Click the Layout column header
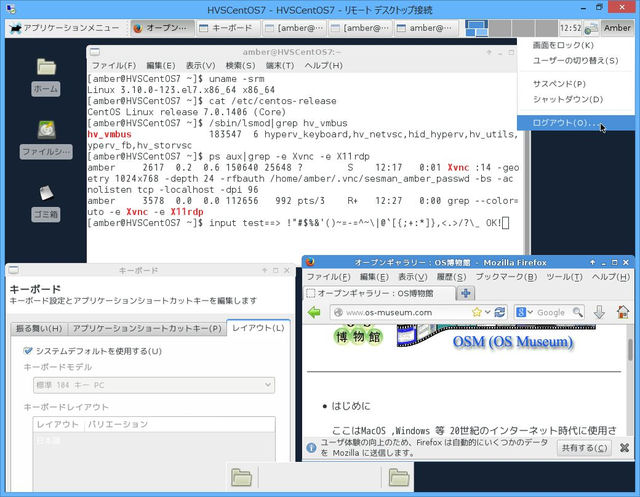Image resolution: width=640 pixels, height=497 pixels. tap(58, 424)
